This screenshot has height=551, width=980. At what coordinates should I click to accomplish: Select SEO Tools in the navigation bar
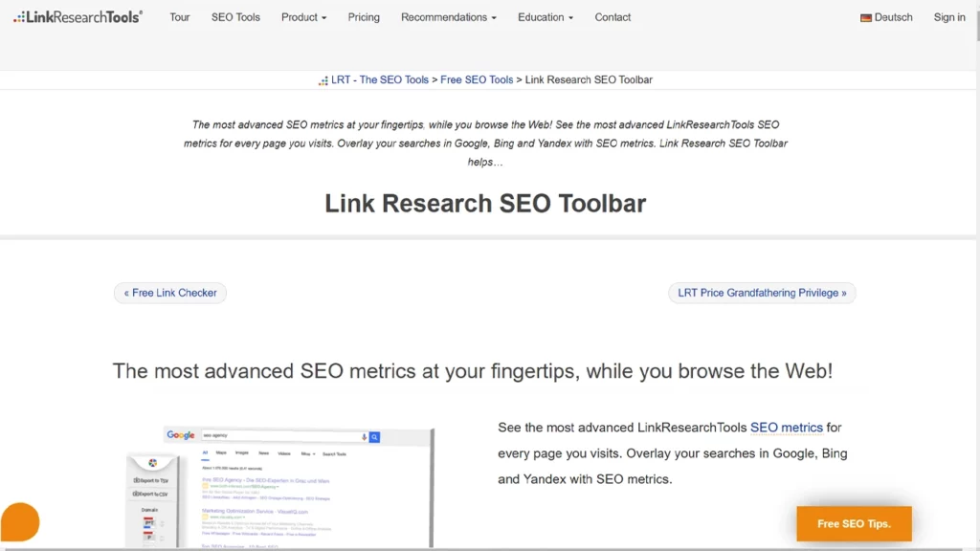tap(235, 17)
